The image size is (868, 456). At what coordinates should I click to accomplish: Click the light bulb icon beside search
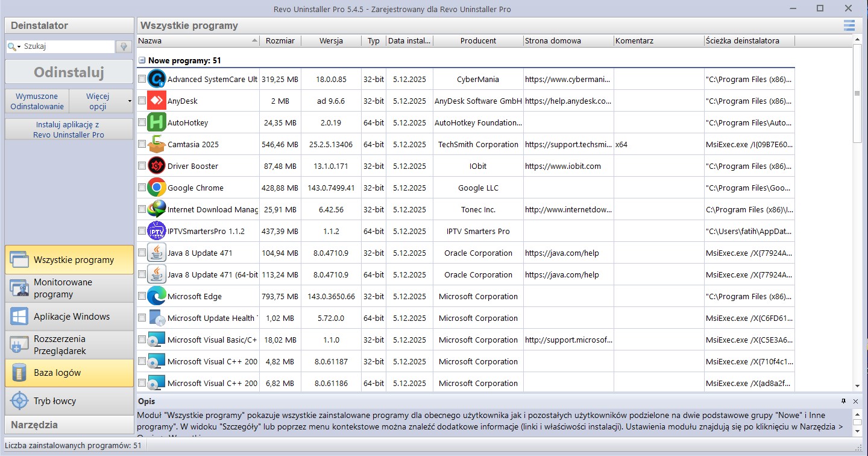coord(124,46)
